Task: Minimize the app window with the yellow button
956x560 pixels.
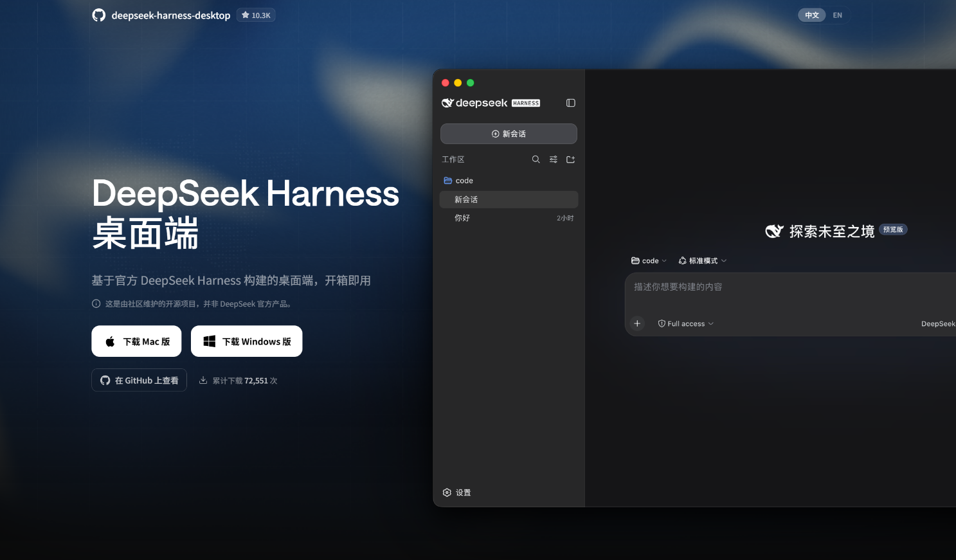Action: coord(458,83)
